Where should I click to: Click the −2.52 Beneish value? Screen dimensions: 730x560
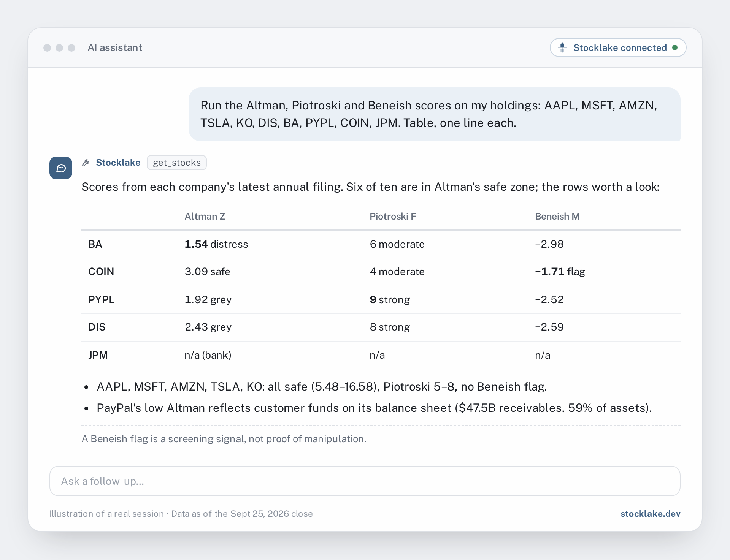click(549, 299)
